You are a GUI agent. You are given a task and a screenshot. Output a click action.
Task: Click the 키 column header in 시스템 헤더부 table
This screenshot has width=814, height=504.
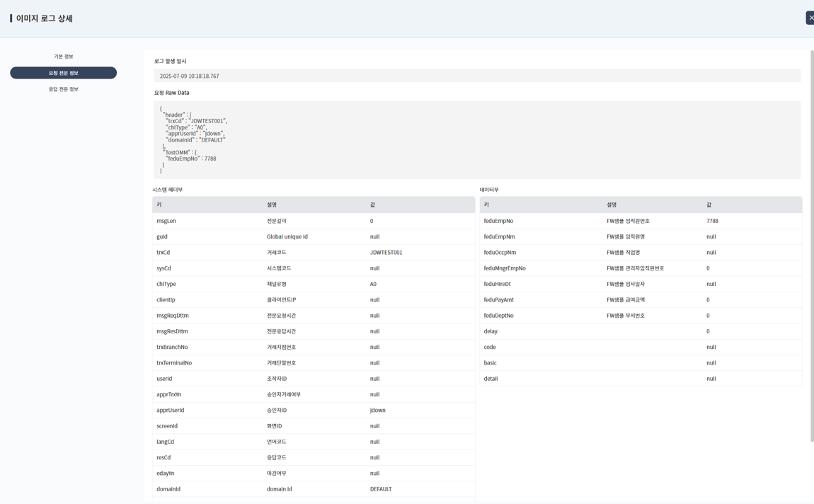(x=159, y=205)
